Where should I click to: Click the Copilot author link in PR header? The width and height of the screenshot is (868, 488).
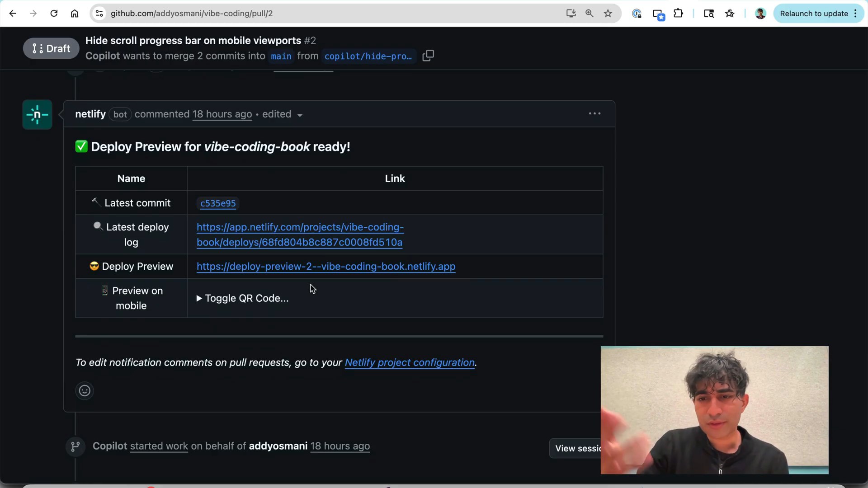103,56
